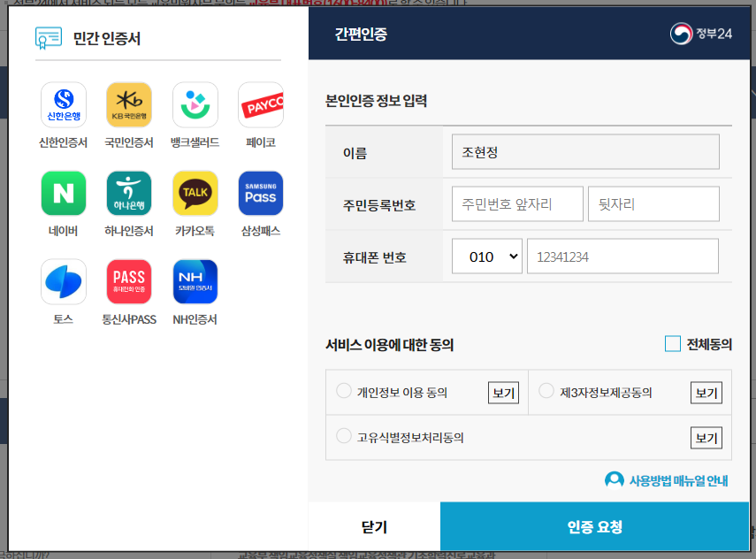Click the 카카오톡 label text
Screen dimensions: 756x559
pyautogui.click(x=195, y=231)
